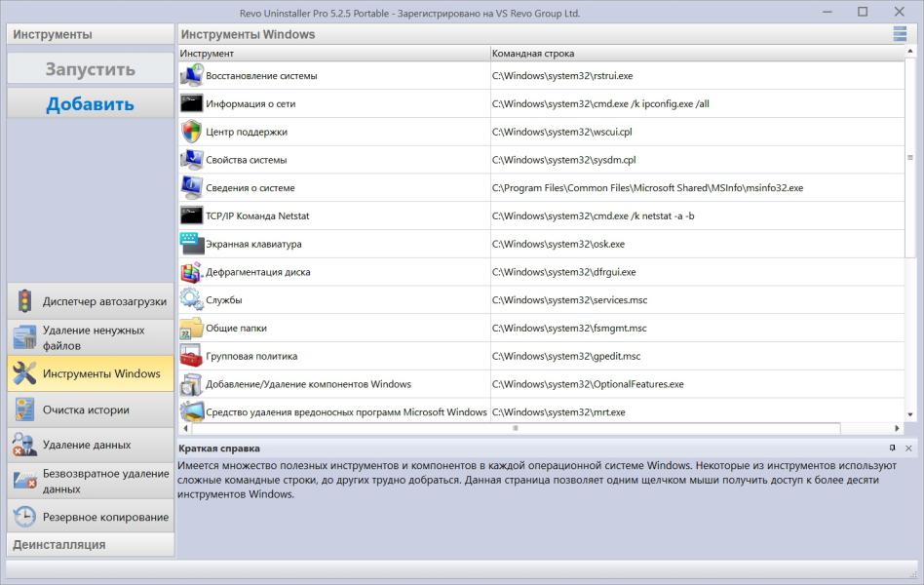
Task: Sort by the Инструмент column header
Action: coord(334,53)
